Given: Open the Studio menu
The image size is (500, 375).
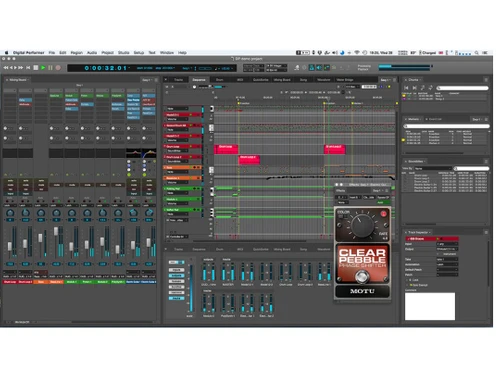Looking at the screenshot, I should [x=123, y=53].
